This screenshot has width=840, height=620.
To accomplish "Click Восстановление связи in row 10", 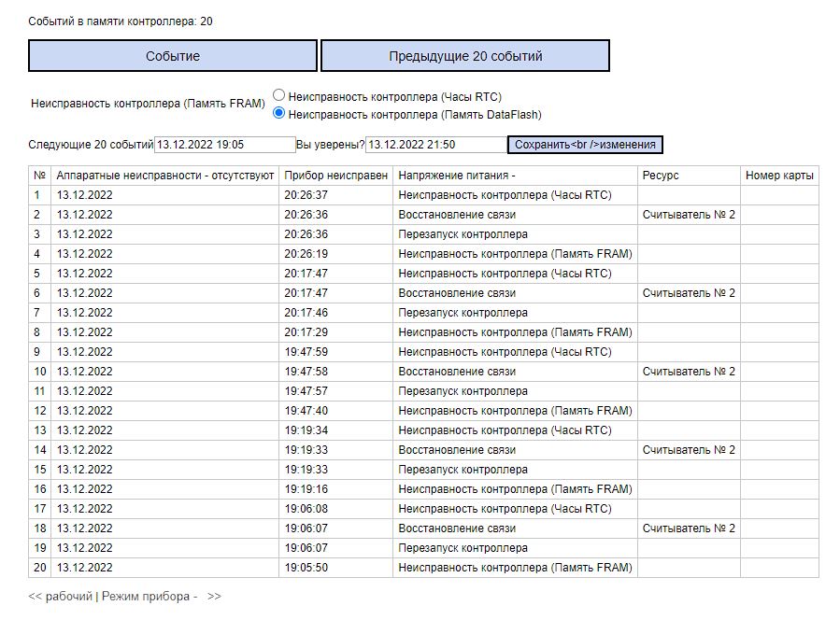I will tap(456, 372).
